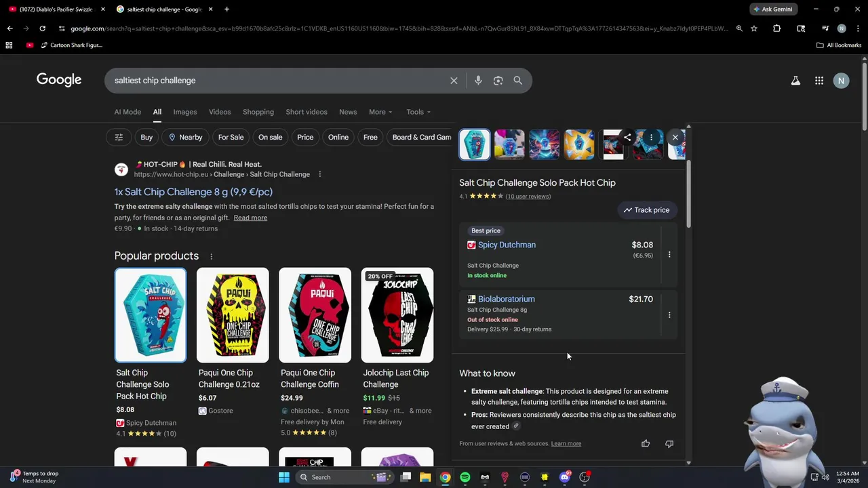Open the All Bookmarks folder
This screenshot has height=488, width=868.
coord(839,45)
